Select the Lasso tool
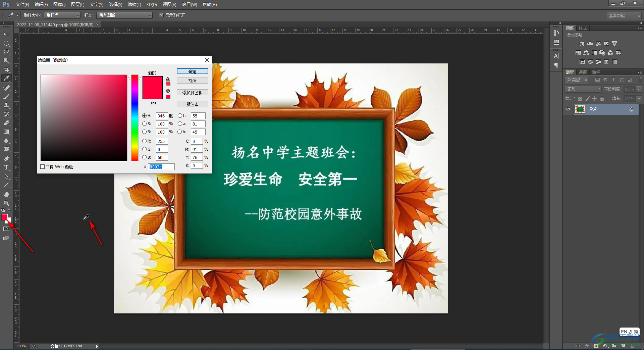Screen dimensions: 644x350 [6, 52]
